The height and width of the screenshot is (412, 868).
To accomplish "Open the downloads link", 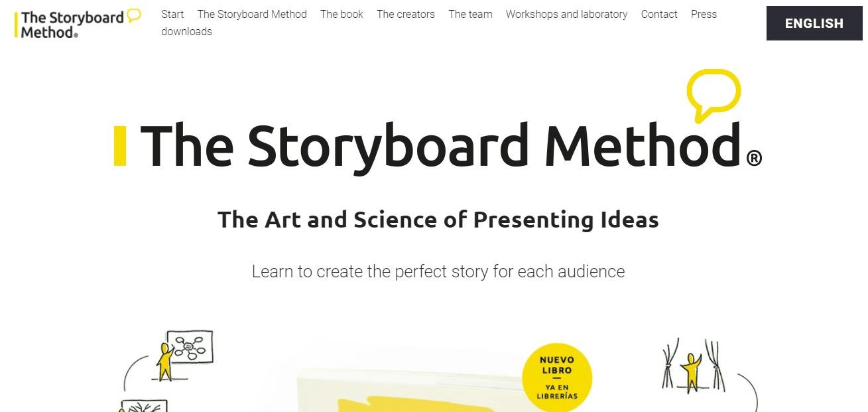I will [x=186, y=31].
